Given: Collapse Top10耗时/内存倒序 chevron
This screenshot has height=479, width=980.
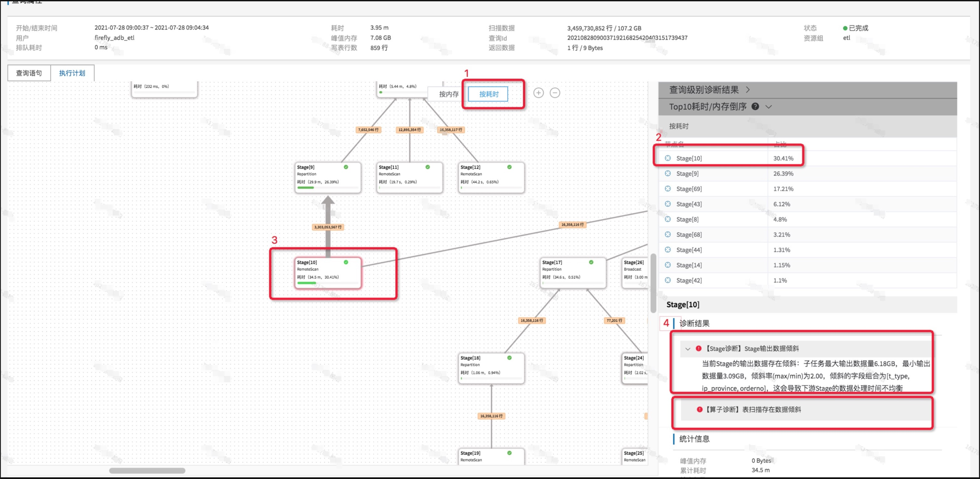Looking at the screenshot, I should click(x=769, y=107).
